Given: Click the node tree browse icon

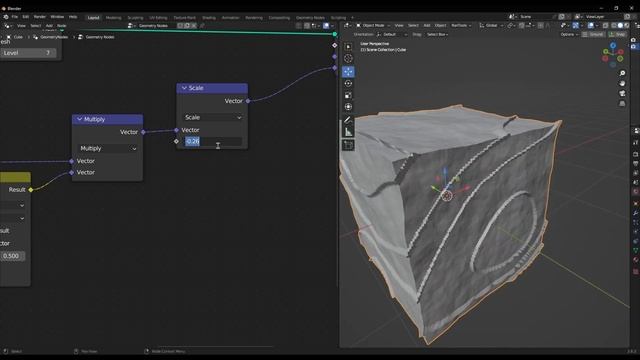Looking at the screenshot, I should [131, 26].
